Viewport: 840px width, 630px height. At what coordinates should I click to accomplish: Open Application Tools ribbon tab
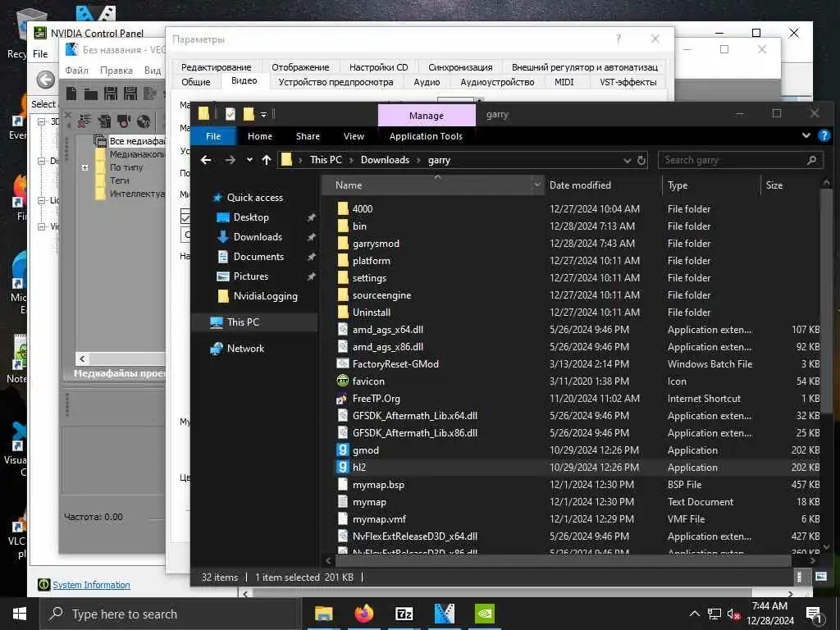click(x=426, y=136)
